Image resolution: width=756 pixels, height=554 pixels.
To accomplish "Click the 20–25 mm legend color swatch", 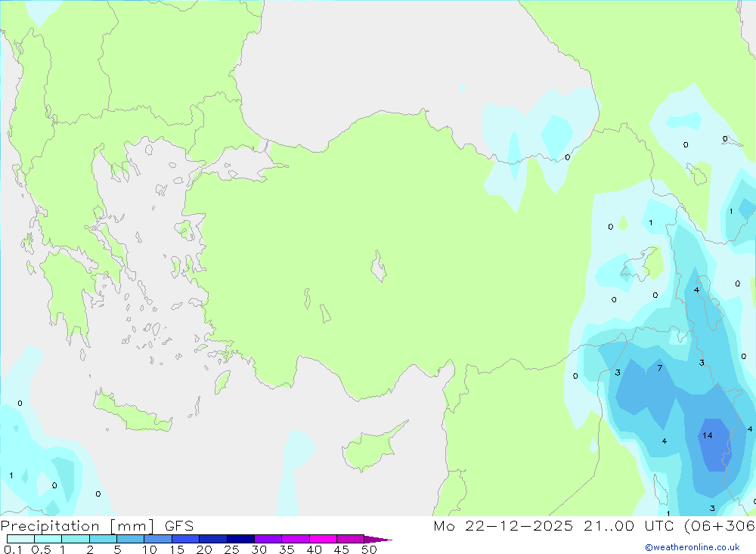I will click(x=212, y=539).
